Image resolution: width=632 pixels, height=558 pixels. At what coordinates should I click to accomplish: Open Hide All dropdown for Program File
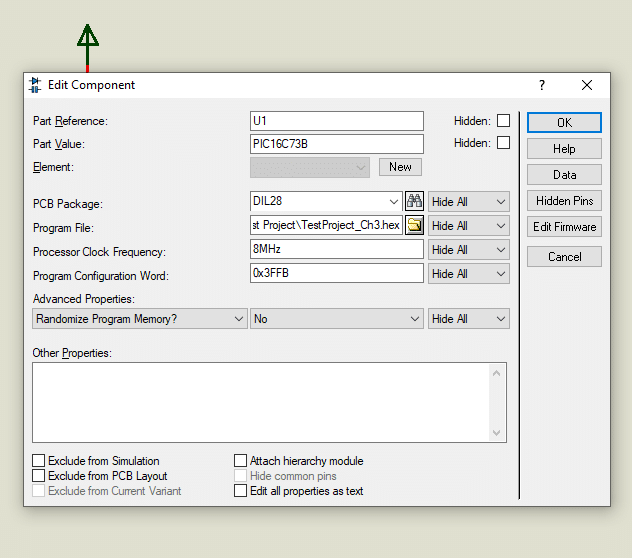pyautogui.click(x=469, y=226)
